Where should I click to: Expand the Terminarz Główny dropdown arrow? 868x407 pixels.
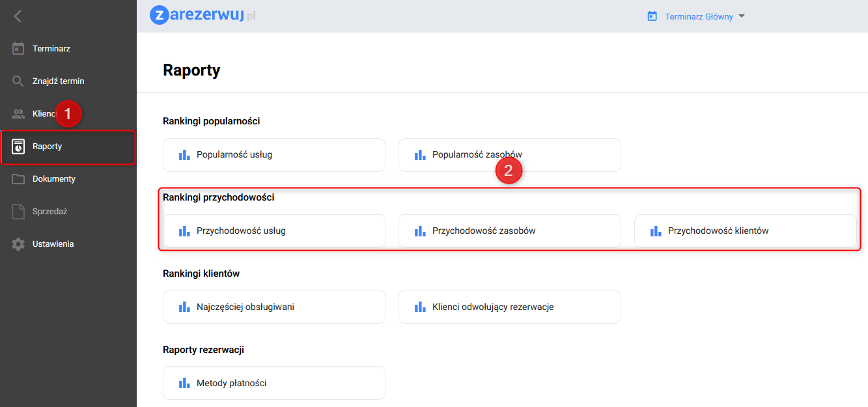pos(741,17)
